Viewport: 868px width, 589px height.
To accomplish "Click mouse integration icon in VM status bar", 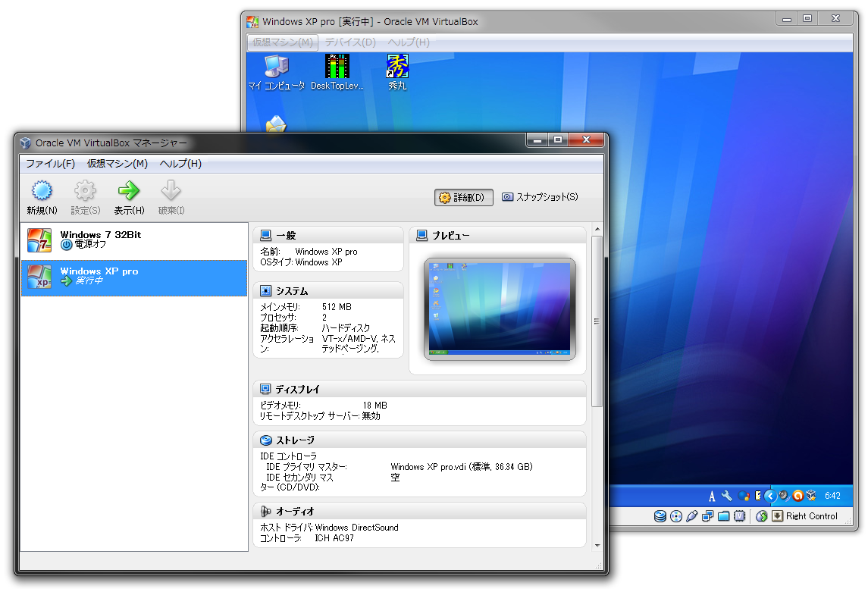I will click(762, 516).
